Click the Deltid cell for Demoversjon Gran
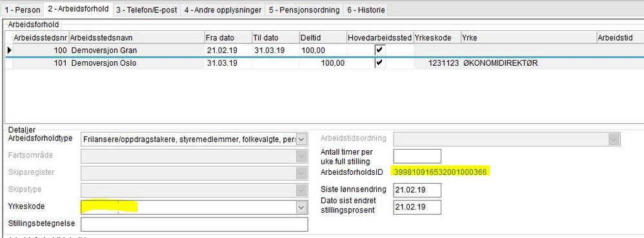The height and width of the screenshot is (238, 644). 323,50
